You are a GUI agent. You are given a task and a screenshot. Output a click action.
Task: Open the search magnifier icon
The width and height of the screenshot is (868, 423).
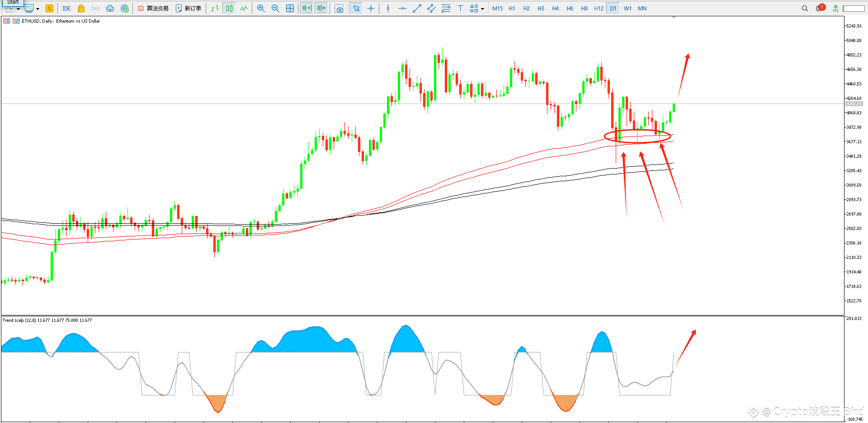(805, 9)
